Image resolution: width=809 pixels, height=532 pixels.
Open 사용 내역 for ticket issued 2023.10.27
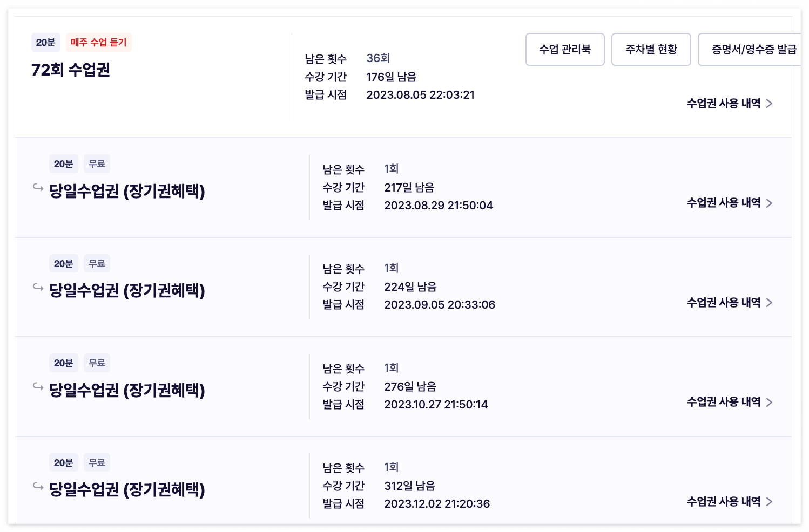[x=730, y=402]
